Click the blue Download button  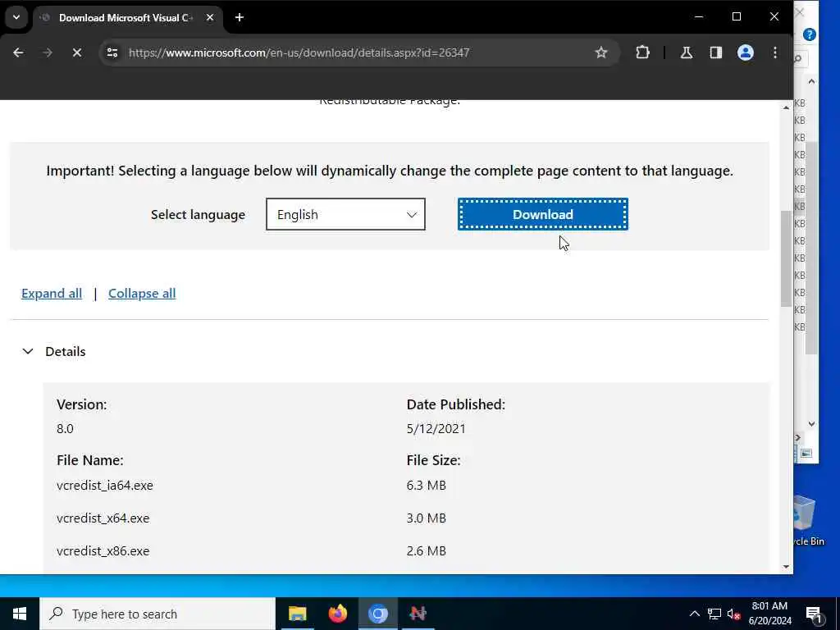pyautogui.click(x=543, y=214)
